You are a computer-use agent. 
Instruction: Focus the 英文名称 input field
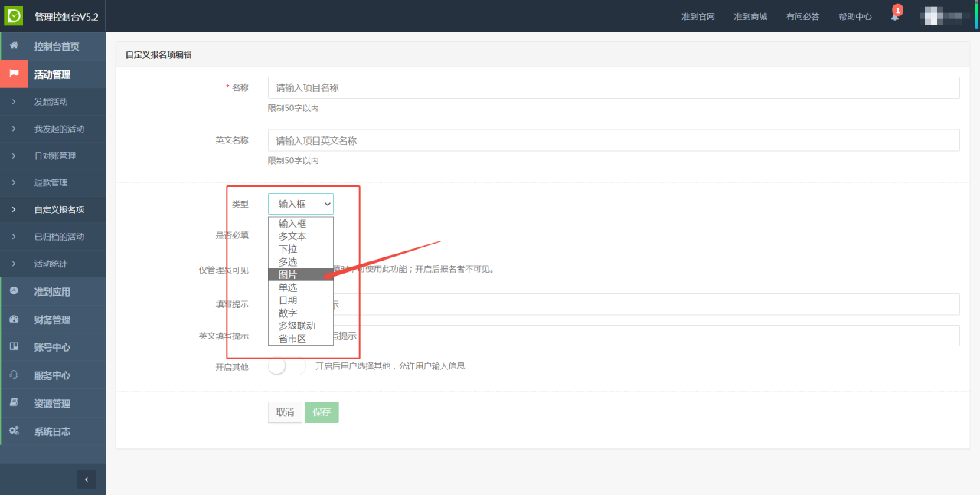614,140
